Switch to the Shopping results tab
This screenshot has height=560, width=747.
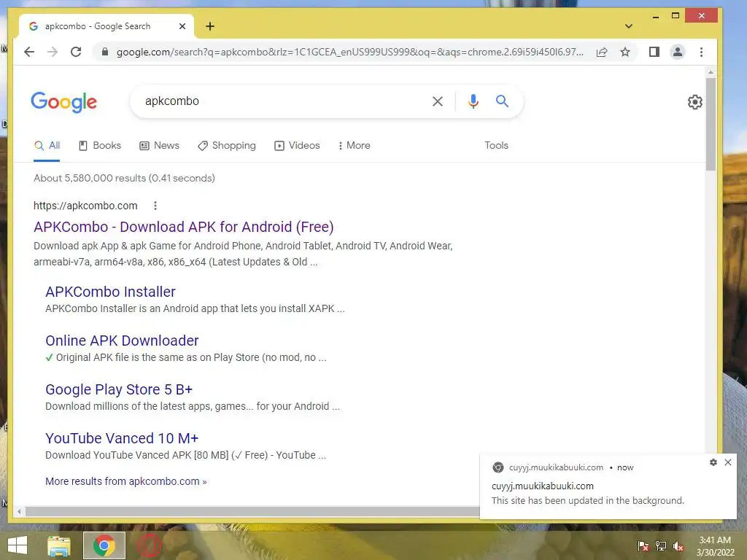227,146
